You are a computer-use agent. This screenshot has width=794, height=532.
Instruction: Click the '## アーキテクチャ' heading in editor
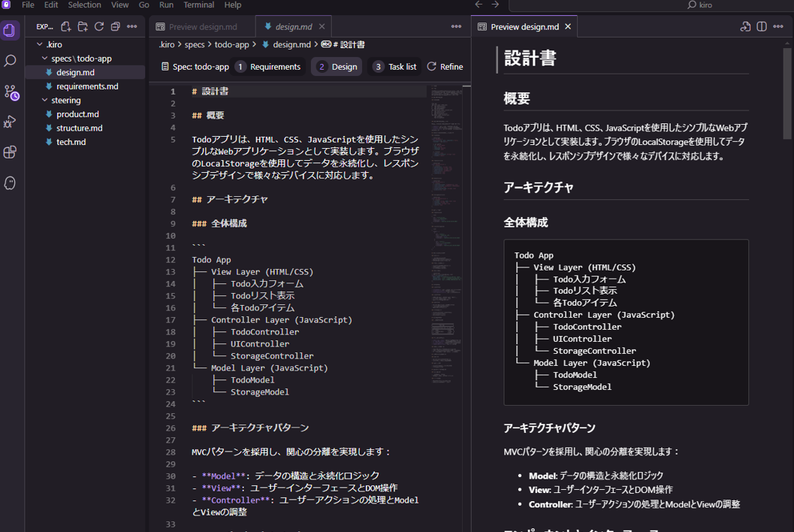(x=230, y=200)
